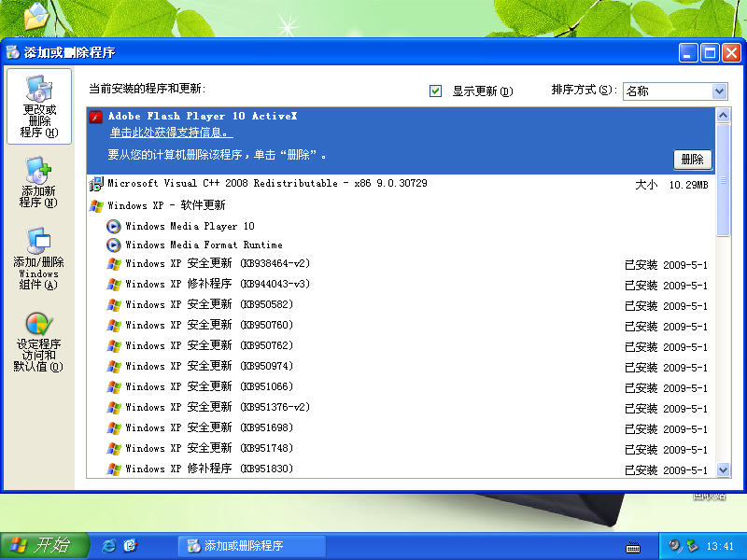747x560 pixels.
Task: Select Windows XP 修补程序 (KB944043-v3) text
Action: pos(218,285)
